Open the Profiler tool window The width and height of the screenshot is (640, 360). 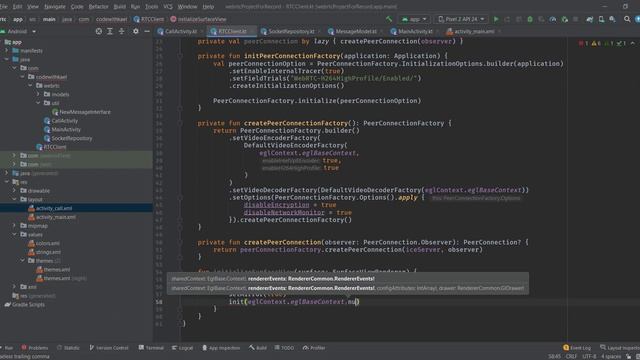click(314, 348)
